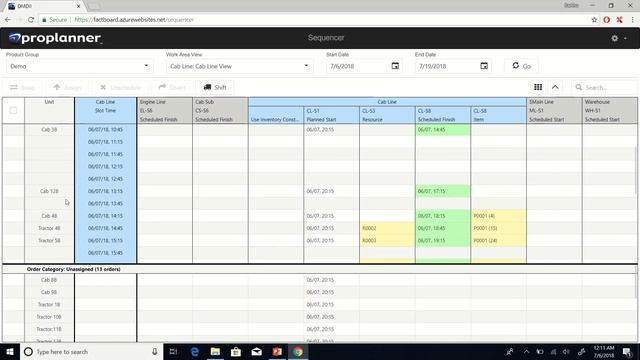
Task: Collapse the panel with the up chevron
Action: [x=555, y=87]
